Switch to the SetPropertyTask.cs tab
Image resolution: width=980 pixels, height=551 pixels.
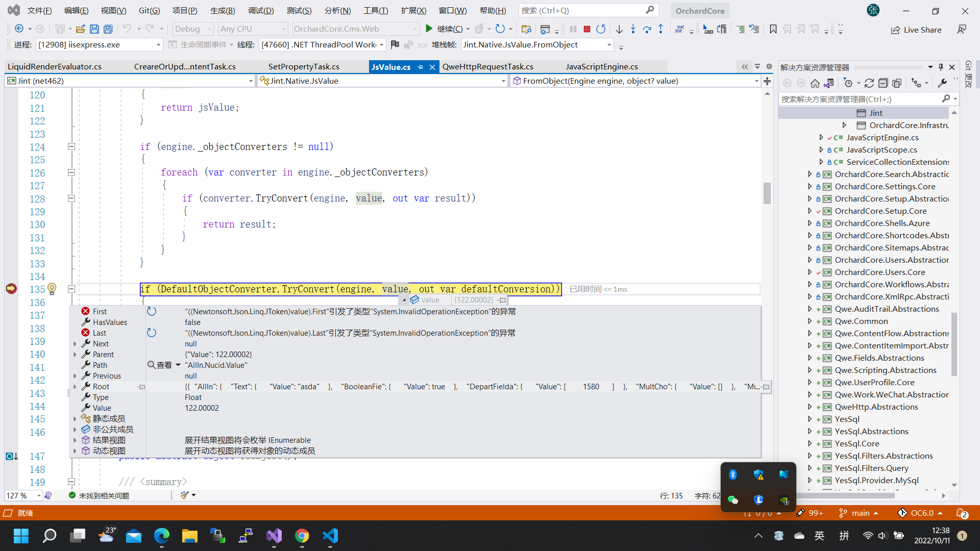tap(304, 66)
